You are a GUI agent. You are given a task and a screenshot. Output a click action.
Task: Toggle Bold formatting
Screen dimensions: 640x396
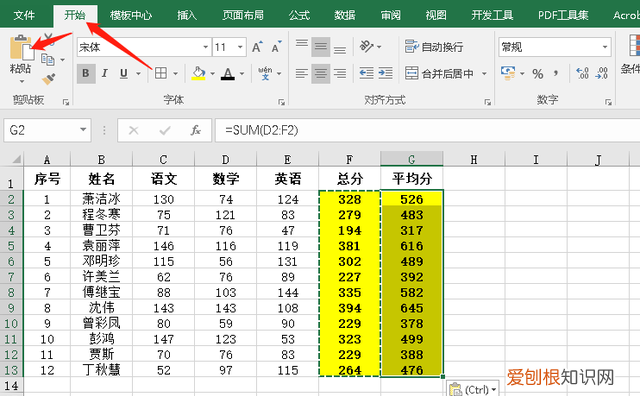86,73
